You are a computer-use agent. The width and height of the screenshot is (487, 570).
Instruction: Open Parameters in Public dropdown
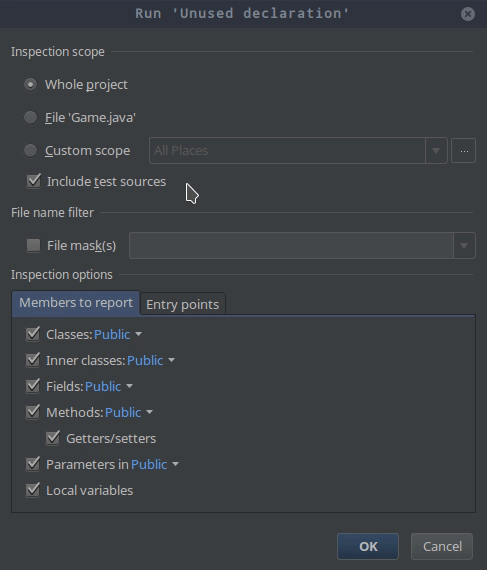[155, 465]
